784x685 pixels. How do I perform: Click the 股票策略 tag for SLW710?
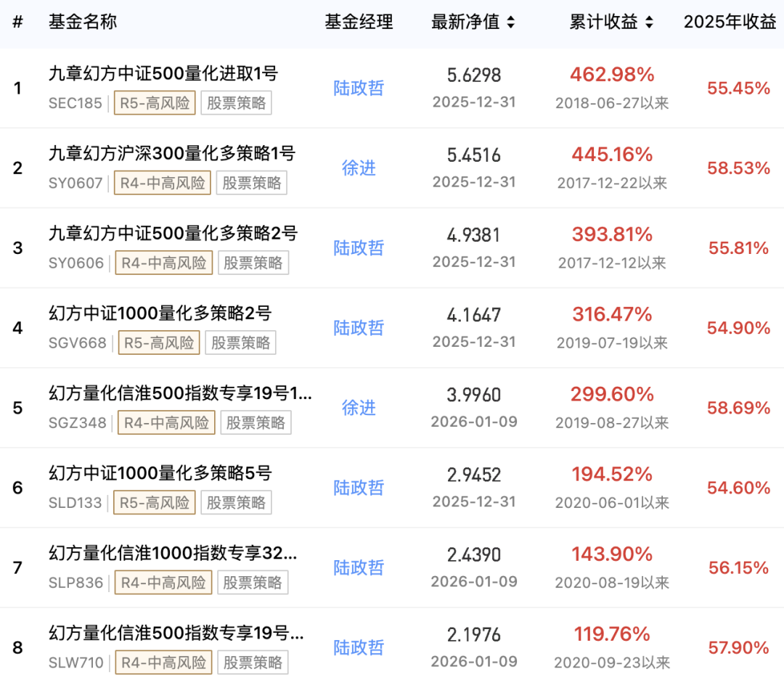click(253, 662)
